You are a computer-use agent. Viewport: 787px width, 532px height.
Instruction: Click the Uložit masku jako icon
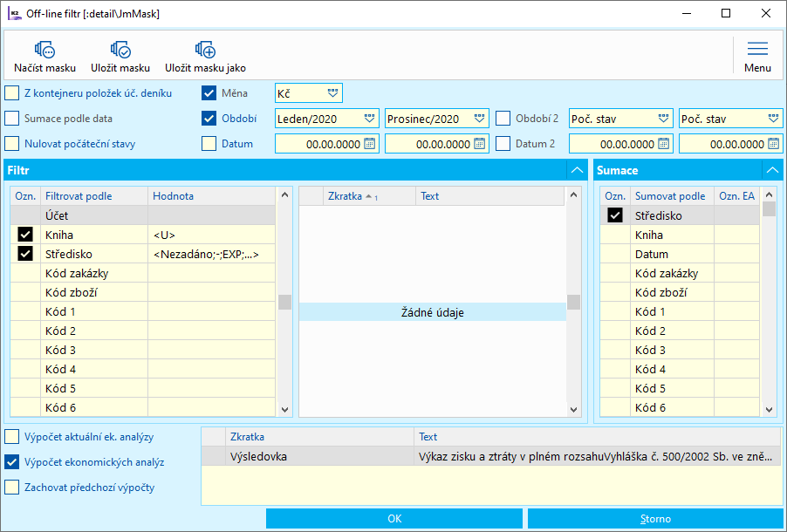coord(205,51)
